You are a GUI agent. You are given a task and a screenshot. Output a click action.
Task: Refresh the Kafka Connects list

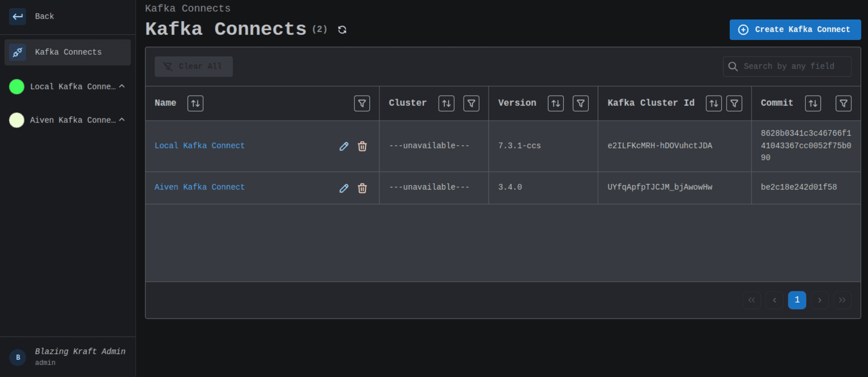click(x=342, y=29)
